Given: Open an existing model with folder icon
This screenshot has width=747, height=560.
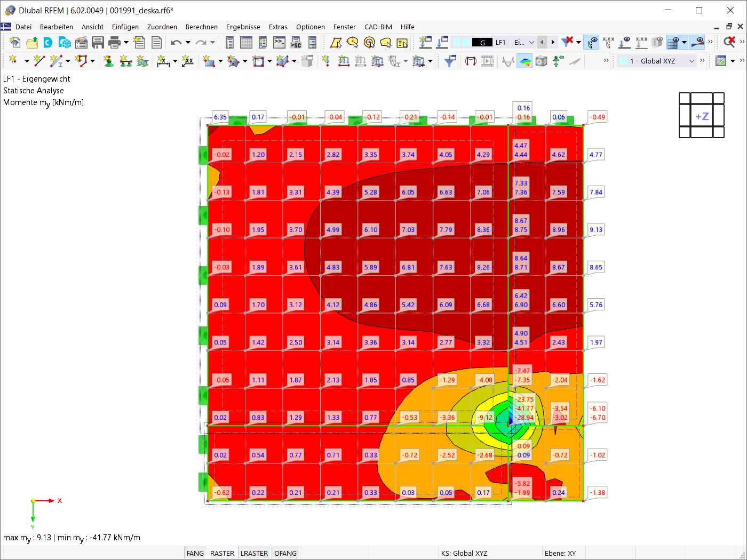Looking at the screenshot, I should [x=32, y=42].
